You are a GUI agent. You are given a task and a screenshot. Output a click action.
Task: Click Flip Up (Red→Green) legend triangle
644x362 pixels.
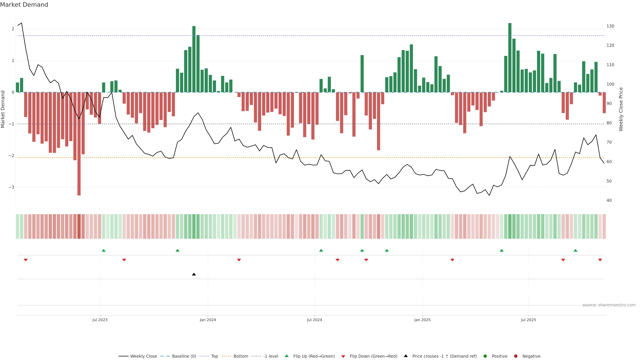point(287,356)
